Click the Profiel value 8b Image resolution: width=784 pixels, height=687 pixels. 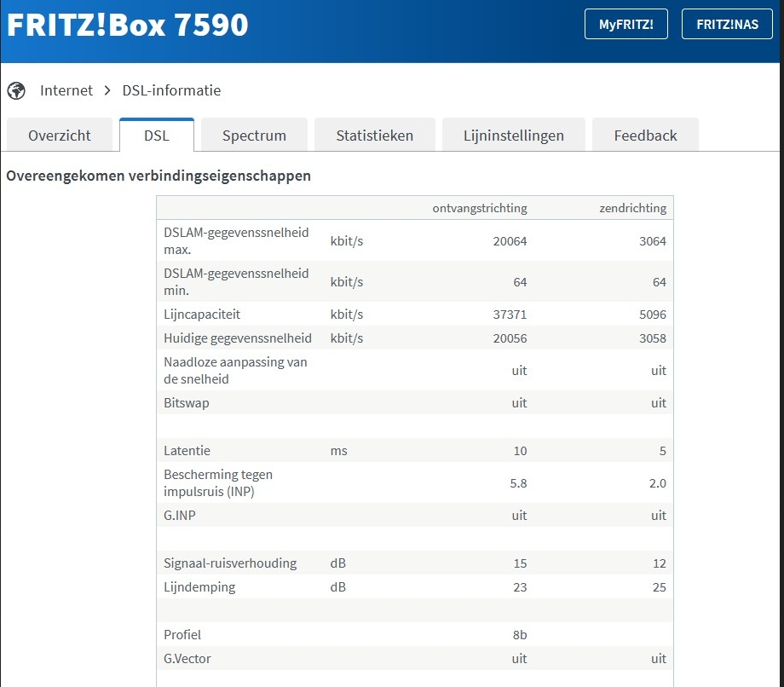519,635
